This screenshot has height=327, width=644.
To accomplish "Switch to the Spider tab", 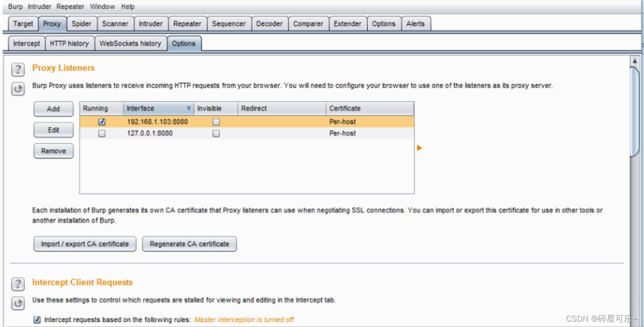I will 82,24.
